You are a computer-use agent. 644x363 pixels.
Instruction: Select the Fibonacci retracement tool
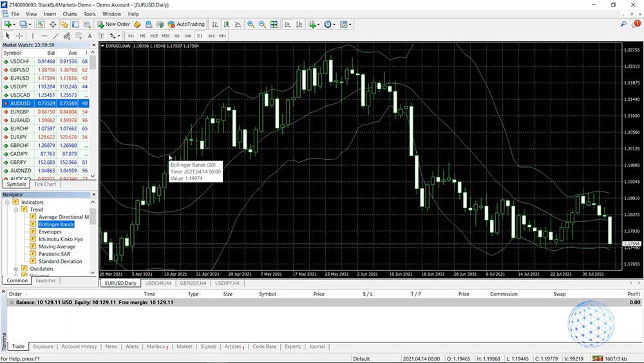tap(79, 36)
